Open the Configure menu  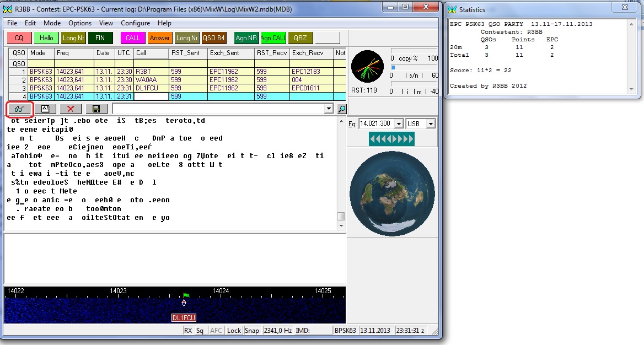135,23
